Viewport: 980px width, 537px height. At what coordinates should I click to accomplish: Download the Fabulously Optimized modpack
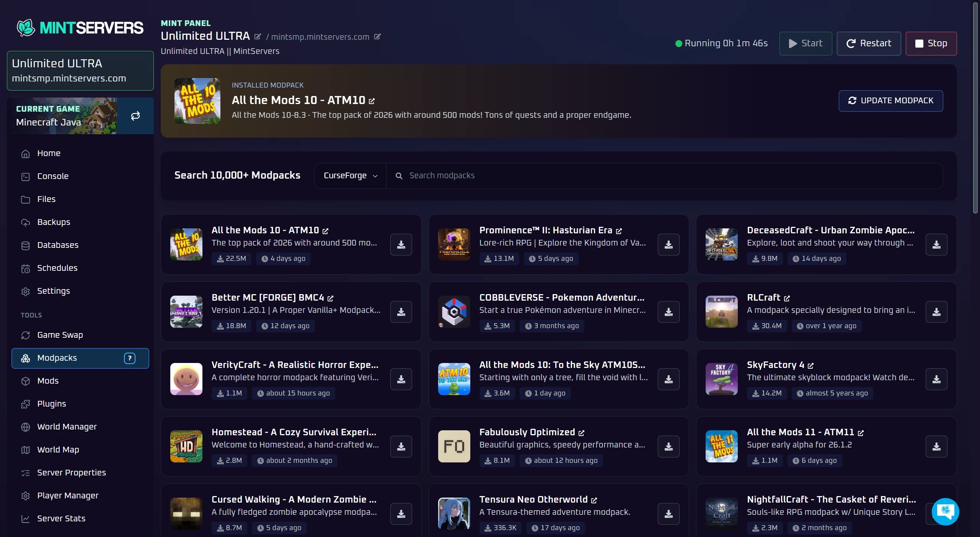click(x=669, y=446)
